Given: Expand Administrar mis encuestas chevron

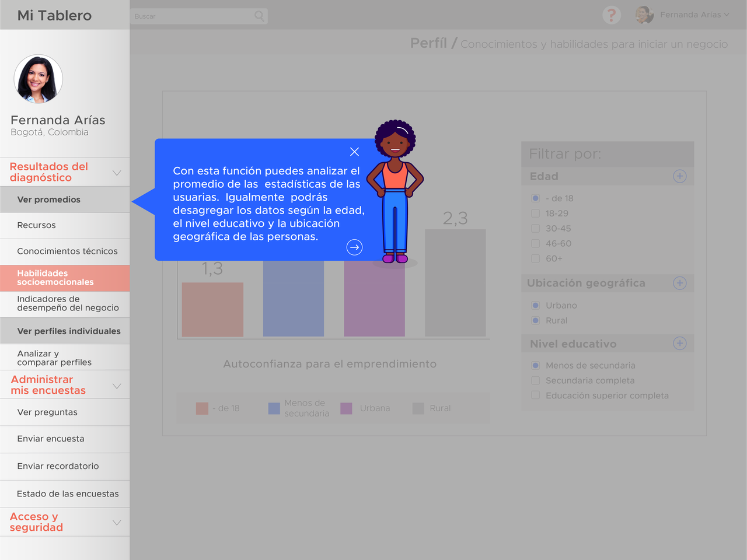Looking at the screenshot, I should tap(117, 386).
